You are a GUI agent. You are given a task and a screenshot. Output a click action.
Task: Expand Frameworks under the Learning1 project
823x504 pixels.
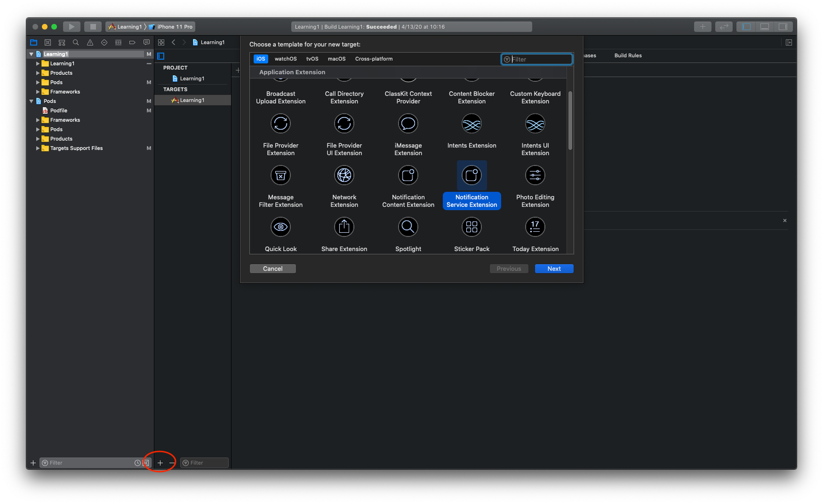(x=38, y=92)
